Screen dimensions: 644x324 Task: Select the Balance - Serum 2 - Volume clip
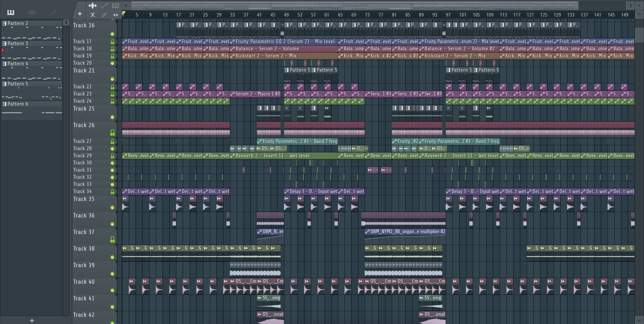pyautogui.click(x=284, y=49)
